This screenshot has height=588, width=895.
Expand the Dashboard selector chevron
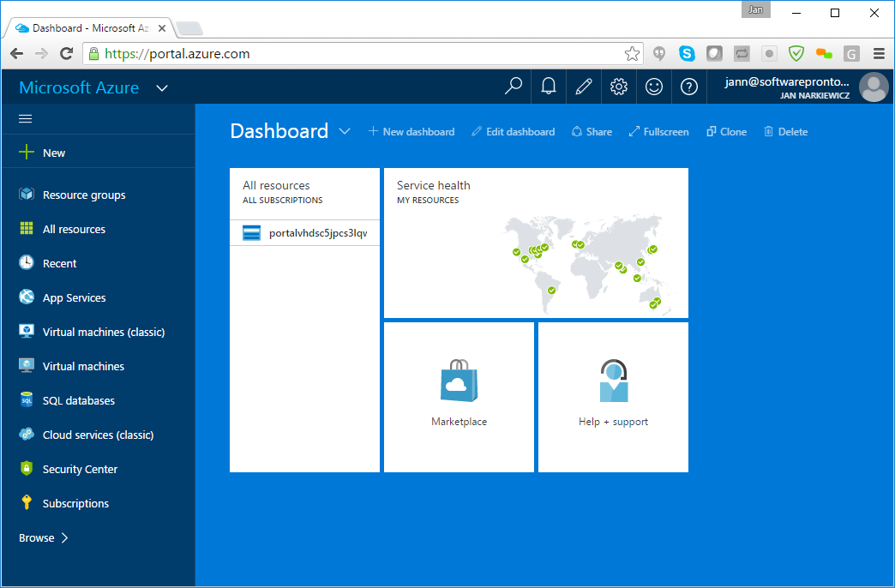(344, 131)
